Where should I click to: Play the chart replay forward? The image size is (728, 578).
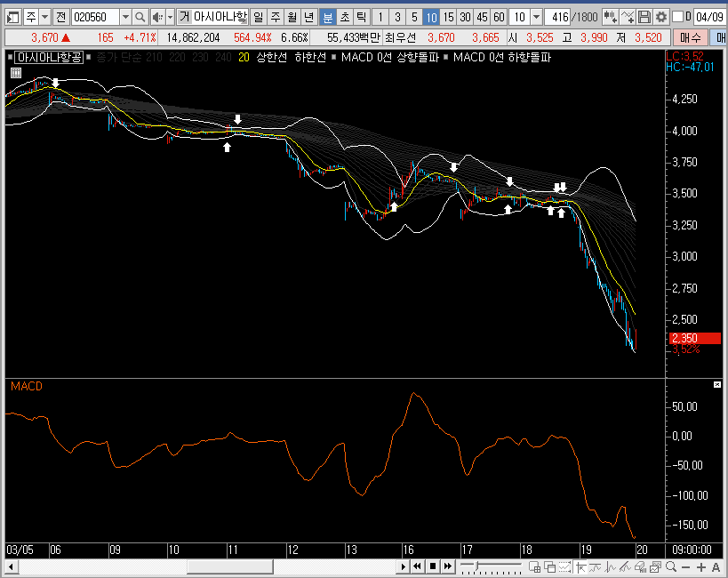tap(403, 566)
